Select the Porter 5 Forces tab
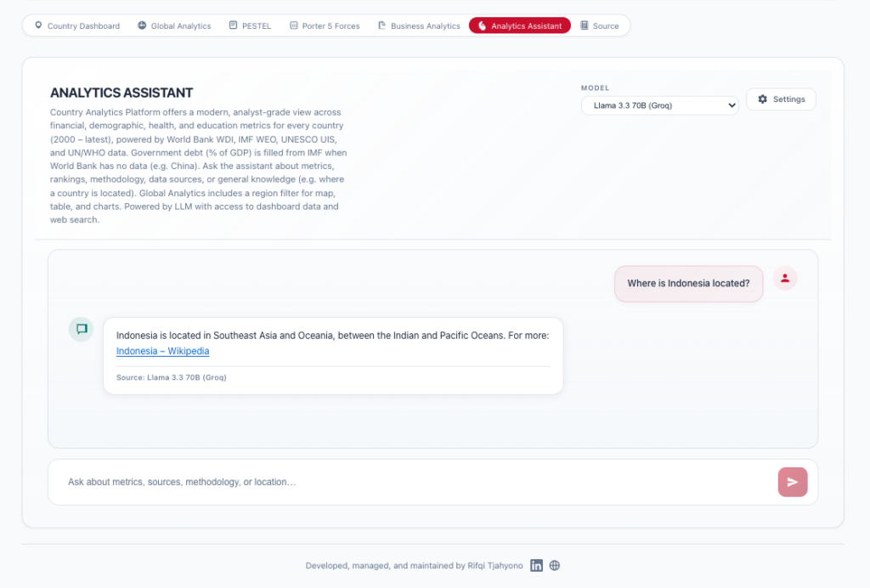Image resolution: width=870 pixels, height=588 pixels. (325, 26)
